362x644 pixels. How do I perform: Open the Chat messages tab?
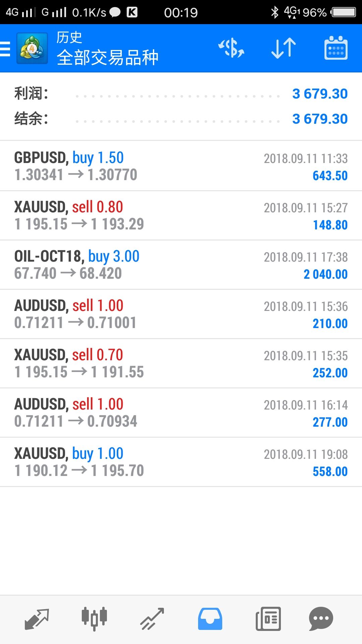click(321, 619)
